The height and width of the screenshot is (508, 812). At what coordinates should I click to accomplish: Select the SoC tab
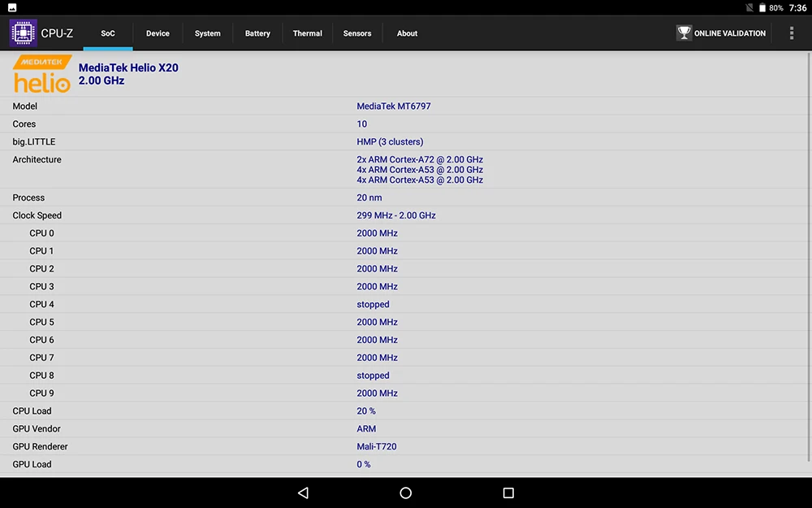pyautogui.click(x=108, y=33)
